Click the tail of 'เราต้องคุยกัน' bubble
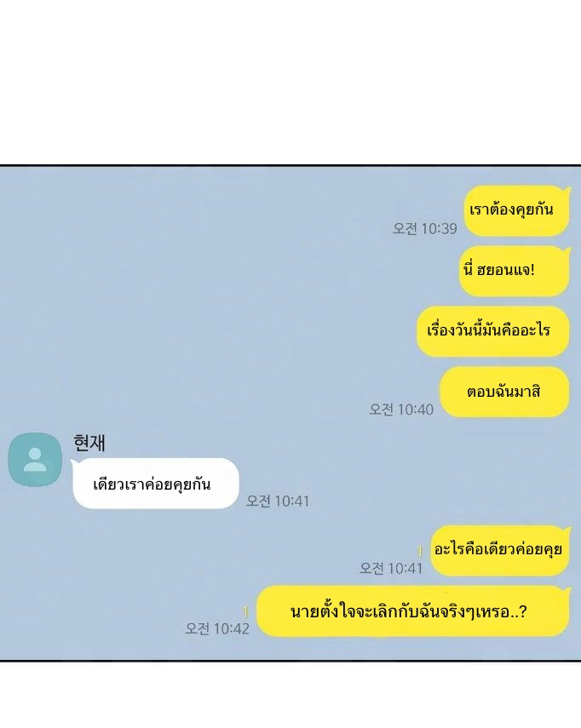581x728 pixels. coord(567,188)
